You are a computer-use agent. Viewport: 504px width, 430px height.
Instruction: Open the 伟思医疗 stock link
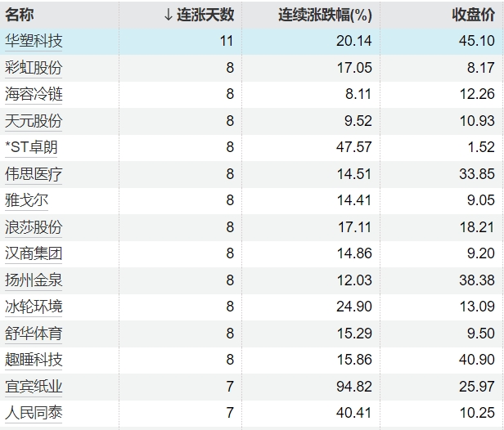34,174
